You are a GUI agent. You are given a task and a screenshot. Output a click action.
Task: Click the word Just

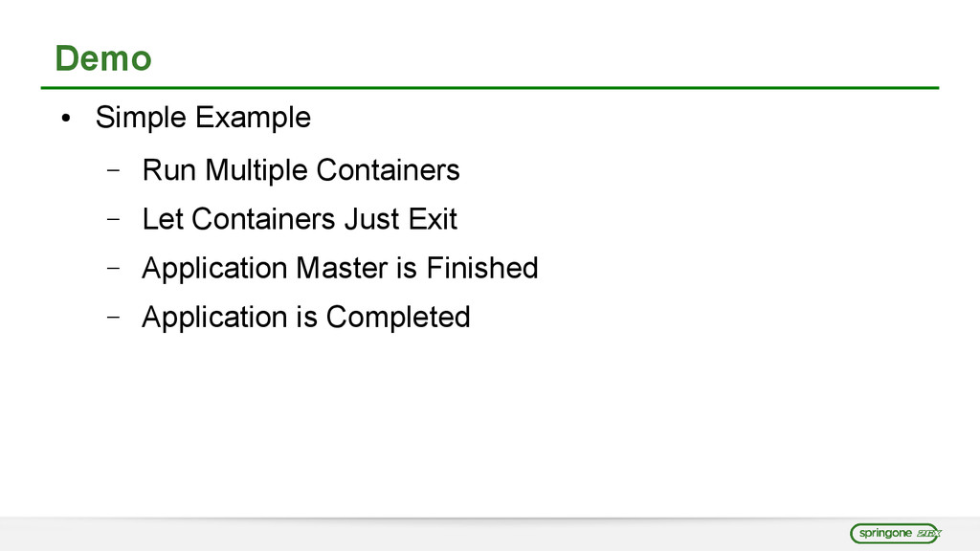point(371,219)
